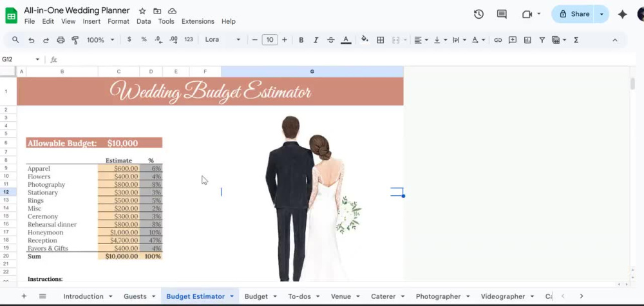This screenshot has height=306, width=644.
Task: Open the all sheets list
Action: coord(43,296)
